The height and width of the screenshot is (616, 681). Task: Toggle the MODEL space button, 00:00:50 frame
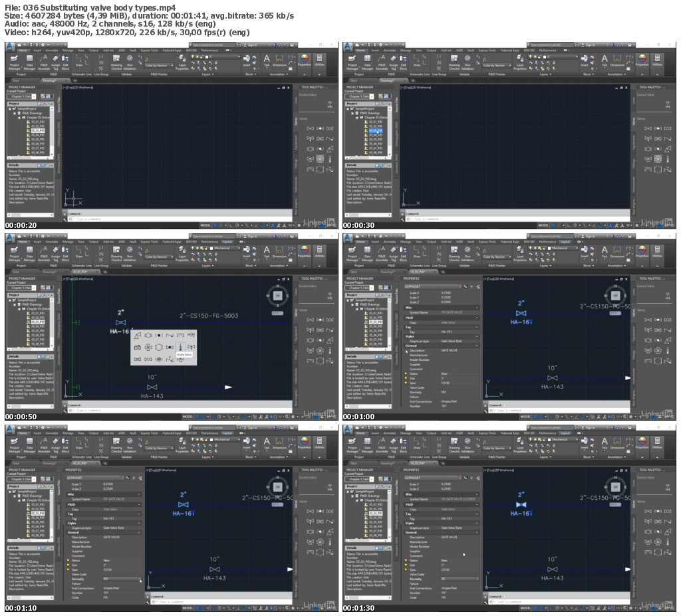click(187, 417)
